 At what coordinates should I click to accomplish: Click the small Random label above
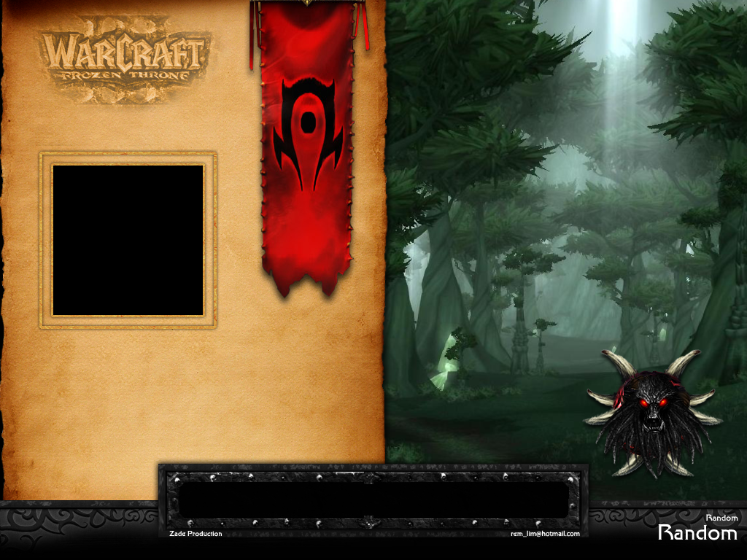point(721,518)
